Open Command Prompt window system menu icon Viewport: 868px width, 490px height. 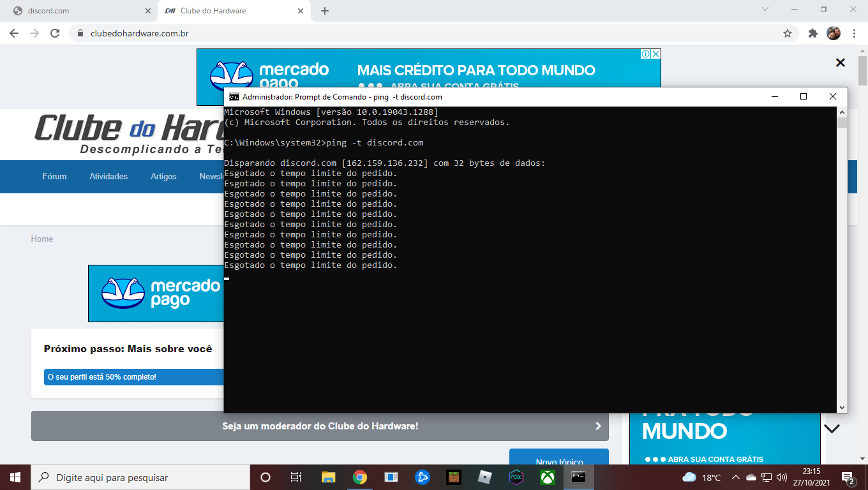(234, 97)
